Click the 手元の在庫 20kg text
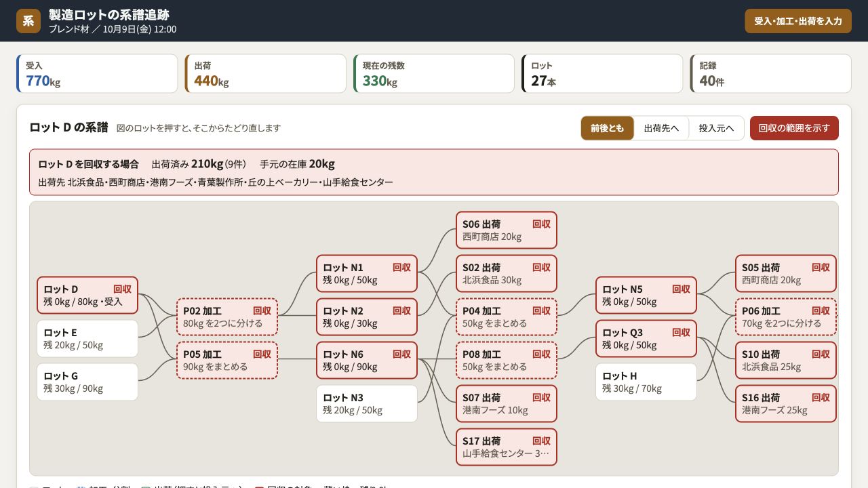 pos(297,164)
